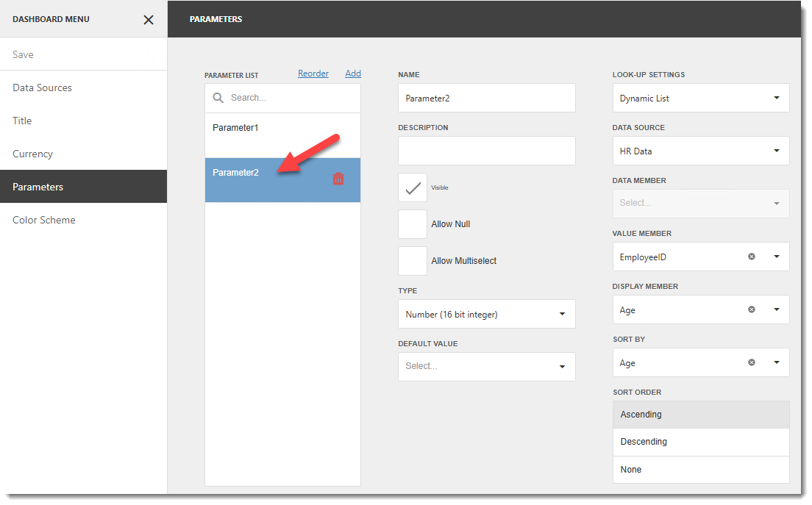Viewport: 812px width, 505px height.
Task: Open the Look-Up Settings dropdown
Action: pyautogui.click(x=776, y=98)
